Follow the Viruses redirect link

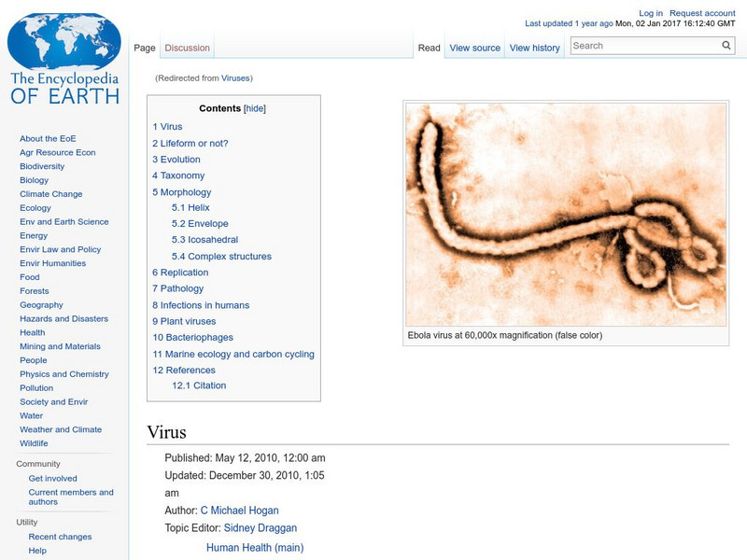point(235,78)
